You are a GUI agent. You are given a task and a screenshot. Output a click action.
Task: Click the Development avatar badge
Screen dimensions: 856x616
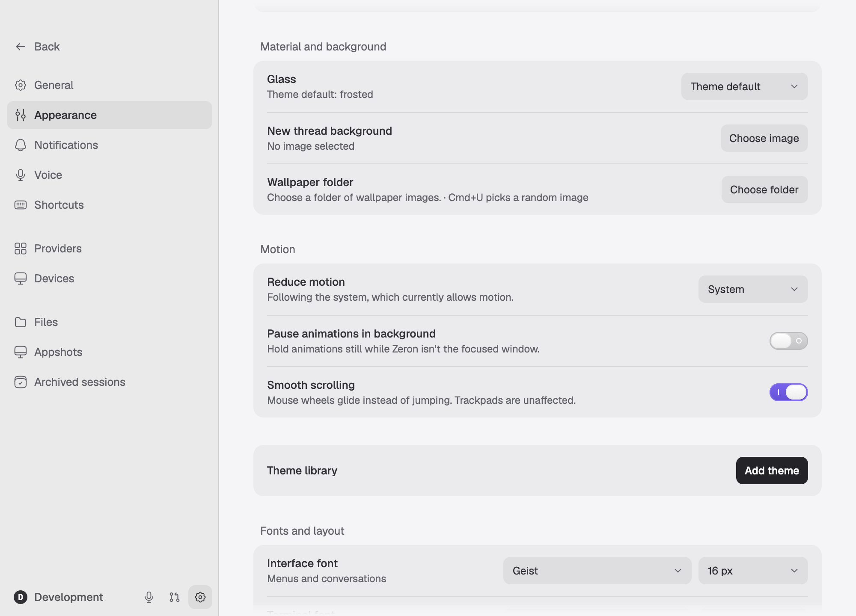coord(21,597)
